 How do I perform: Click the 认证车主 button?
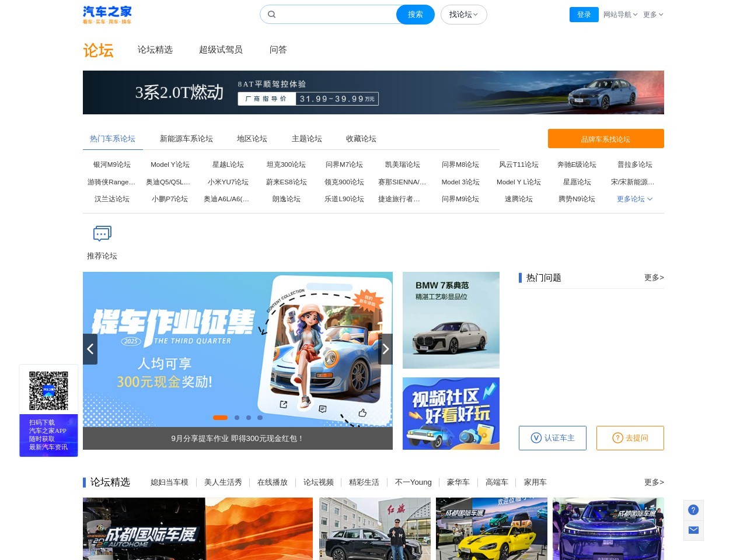(x=553, y=438)
